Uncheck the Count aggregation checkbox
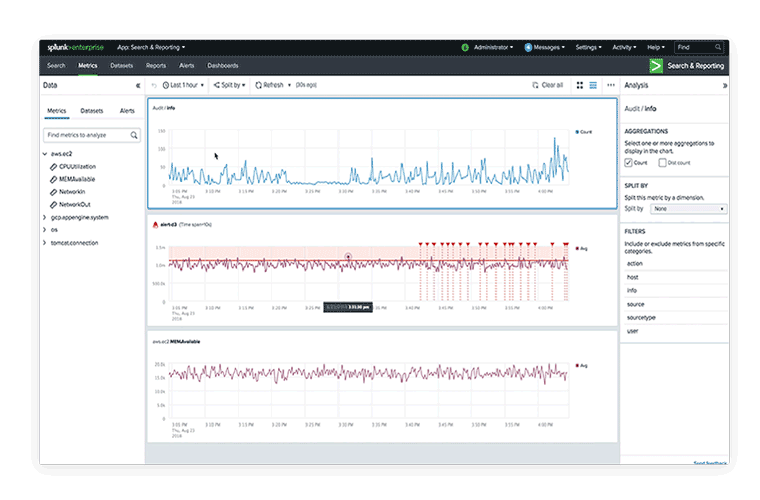Screen dimensions: 760x500 point(629,162)
